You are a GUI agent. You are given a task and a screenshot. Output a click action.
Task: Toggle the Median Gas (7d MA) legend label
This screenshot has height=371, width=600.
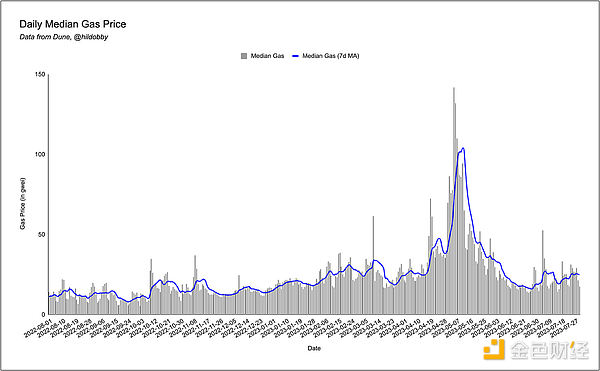331,56
